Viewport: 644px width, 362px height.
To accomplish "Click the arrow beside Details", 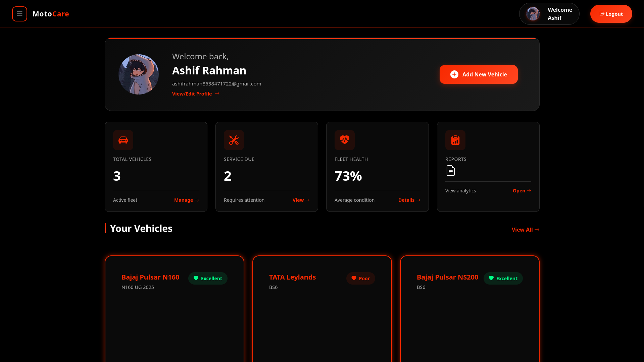I will 418,200.
